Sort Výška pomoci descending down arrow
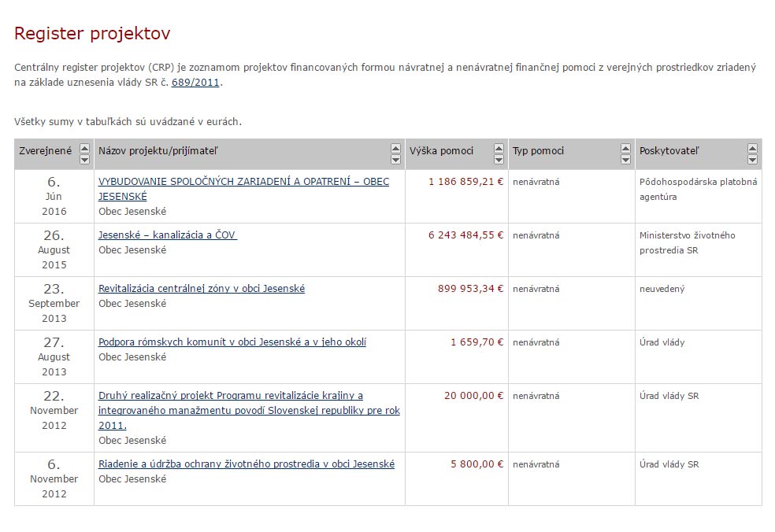 pos(499,160)
